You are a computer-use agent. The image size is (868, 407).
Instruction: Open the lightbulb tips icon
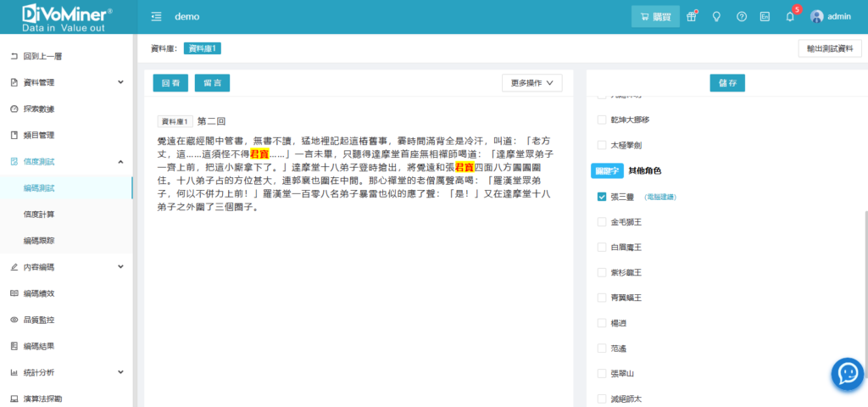point(716,17)
